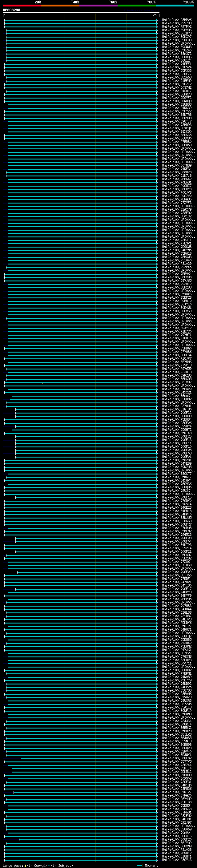Select the UniRef100_A1CJP7 label
The height and width of the screenshot is (868, 197).
click(x=176, y=358)
